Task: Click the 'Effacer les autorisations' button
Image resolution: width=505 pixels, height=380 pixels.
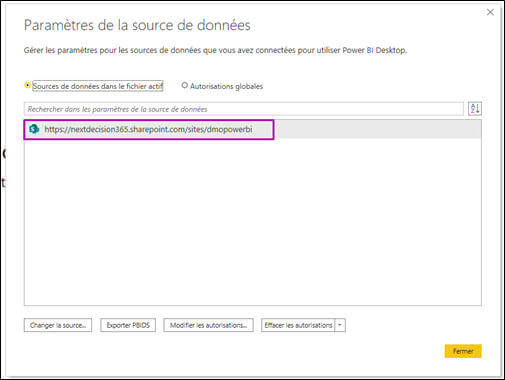Action: (298, 325)
